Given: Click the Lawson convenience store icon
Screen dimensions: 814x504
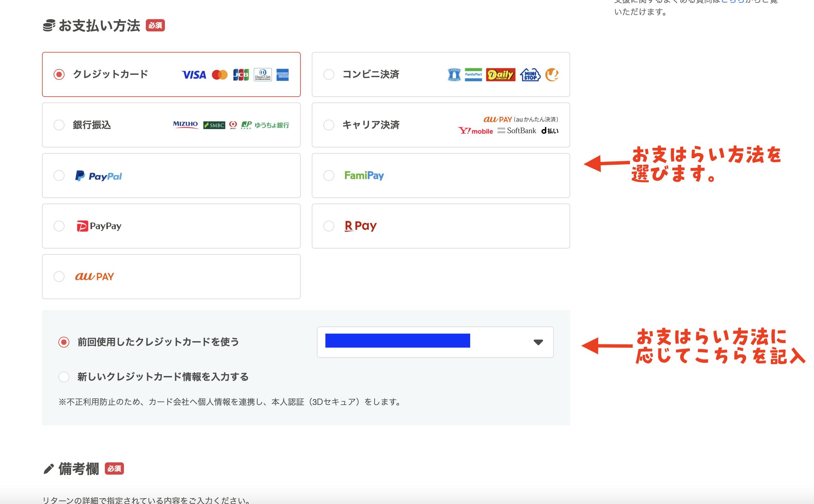Looking at the screenshot, I should click(x=454, y=75).
